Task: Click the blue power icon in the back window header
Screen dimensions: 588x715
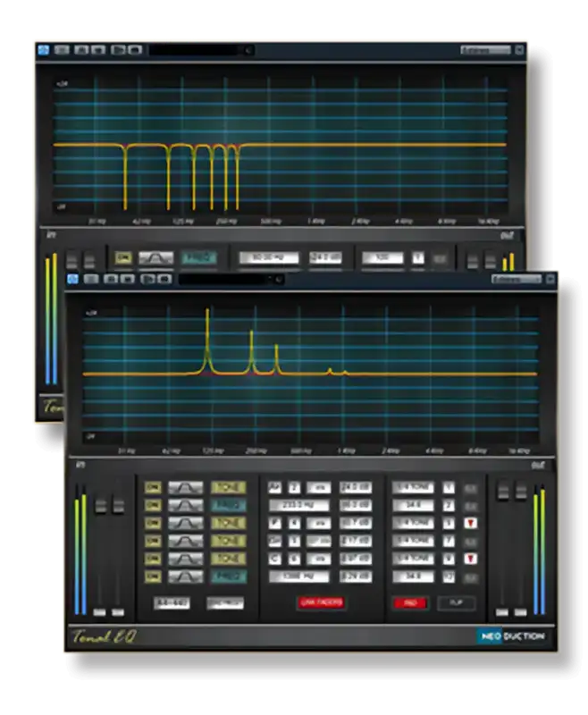Action: (x=43, y=50)
